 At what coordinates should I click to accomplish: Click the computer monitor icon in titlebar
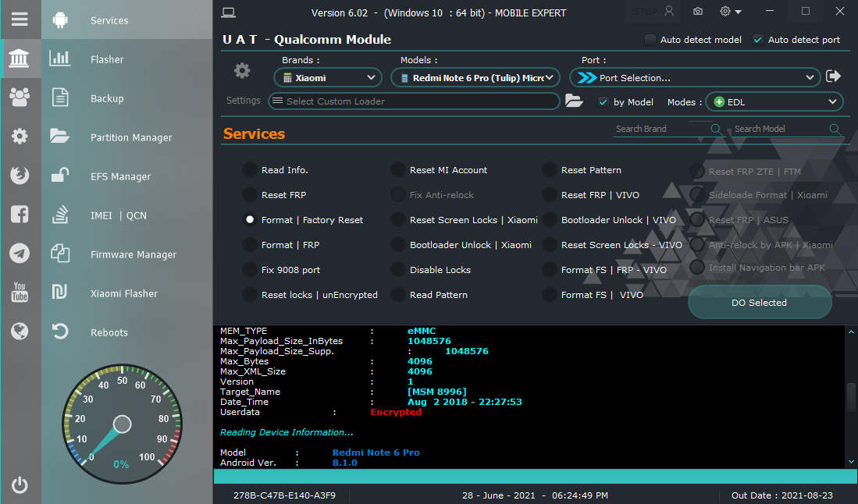click(x=228, y=12)
